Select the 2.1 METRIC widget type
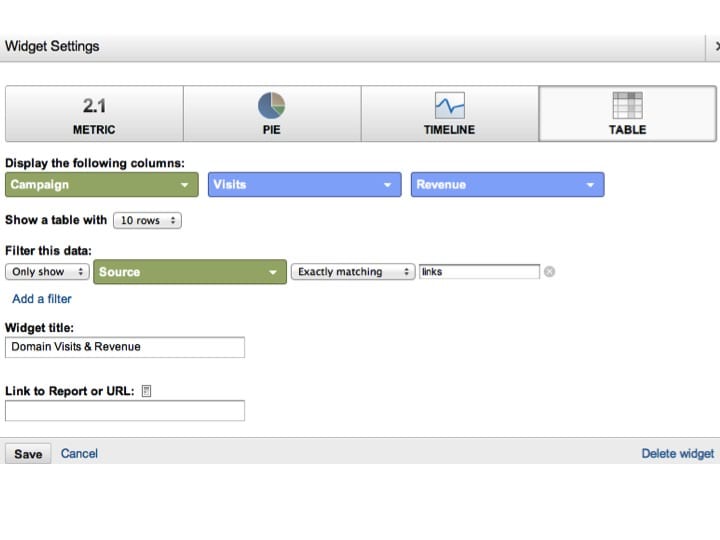This screenshot has width=720, height=540. [94, 113]
